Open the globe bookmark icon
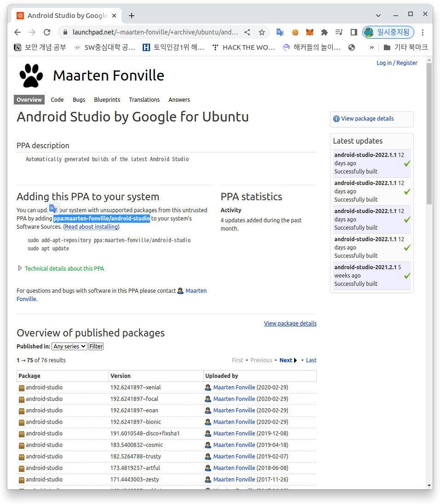The width and height of the screenshot is (440, 504). click(352, 47)
